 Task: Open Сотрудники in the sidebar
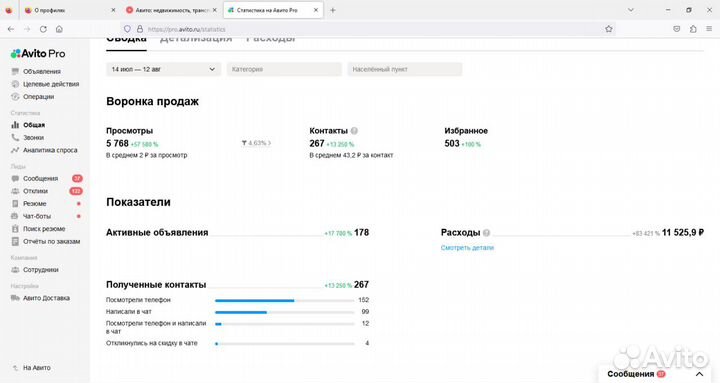[41, 270]
